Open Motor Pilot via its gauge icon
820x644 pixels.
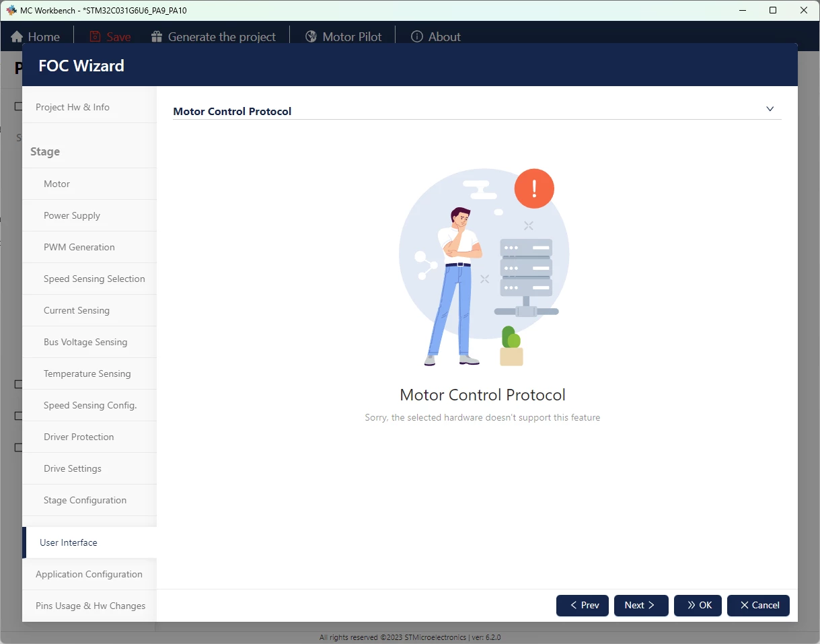(311, 37)
